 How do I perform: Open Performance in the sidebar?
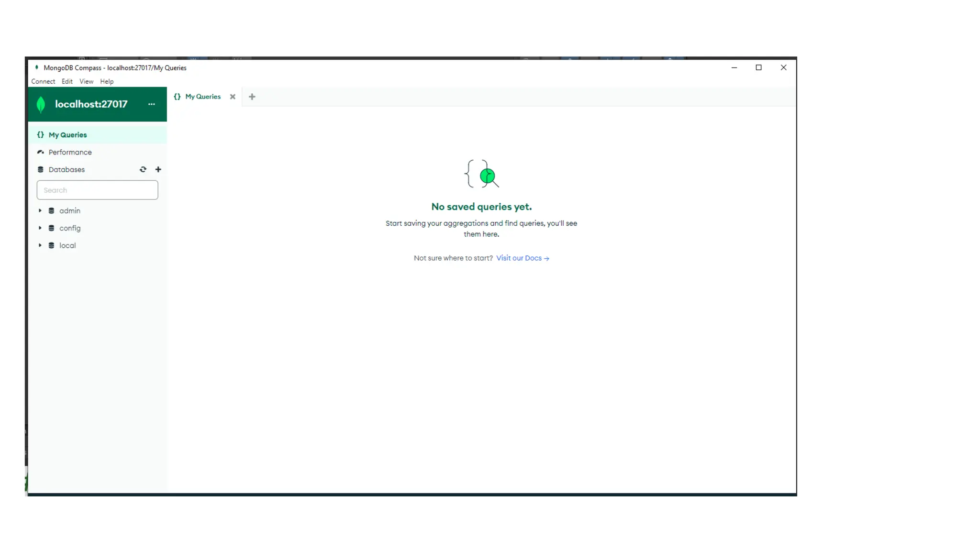(70, 152)
